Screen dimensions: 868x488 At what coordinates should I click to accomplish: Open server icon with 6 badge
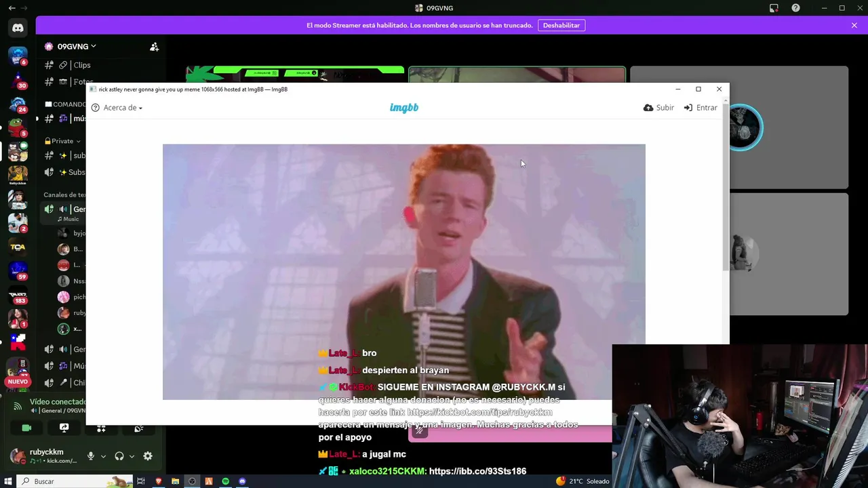(x=18, y=56)
